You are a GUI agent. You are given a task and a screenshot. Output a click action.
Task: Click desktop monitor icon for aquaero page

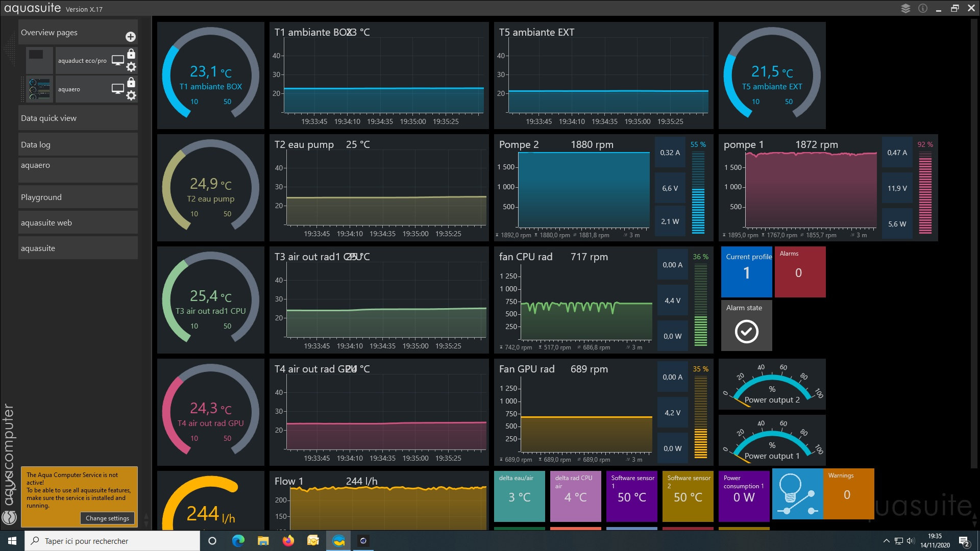click(x=118, y=89)
